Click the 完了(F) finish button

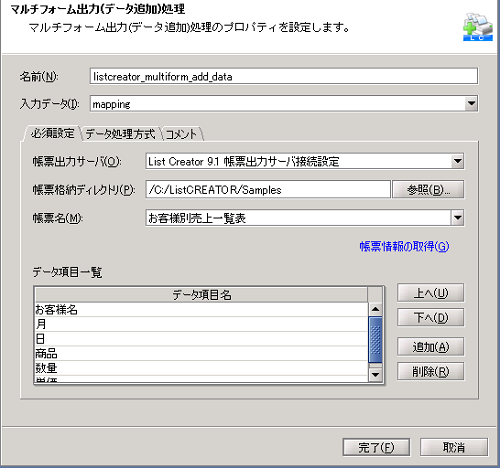(x=376, y=447)
